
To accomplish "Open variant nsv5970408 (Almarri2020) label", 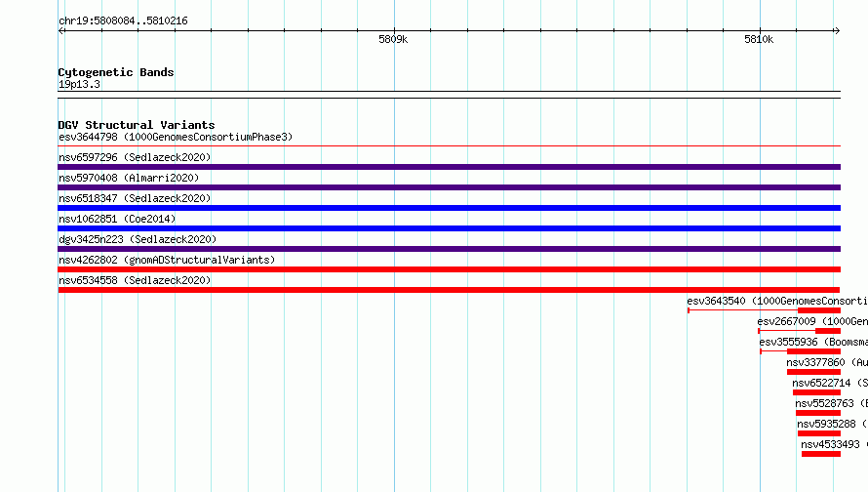I will click(x=129, y=178).
